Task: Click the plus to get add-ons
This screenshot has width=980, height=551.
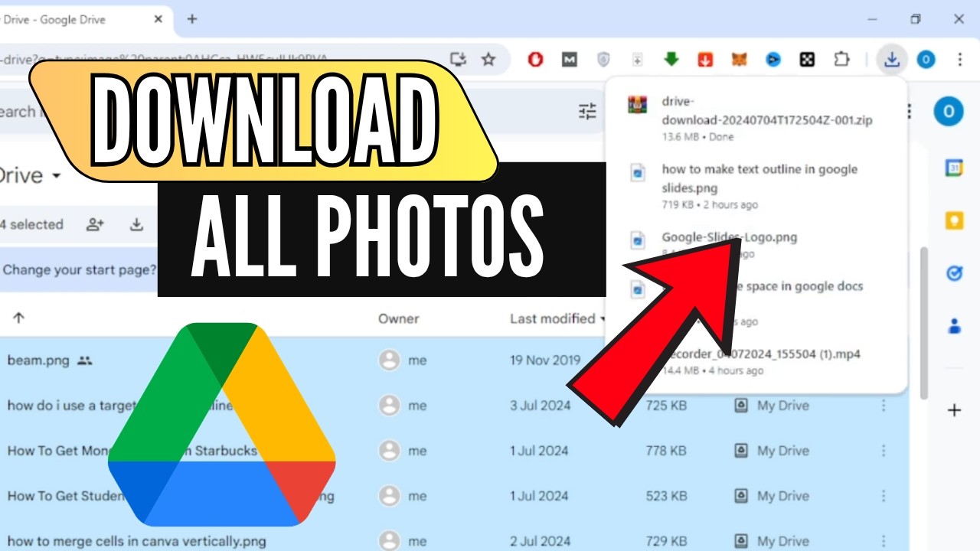Action: click(x=954, y=411)
